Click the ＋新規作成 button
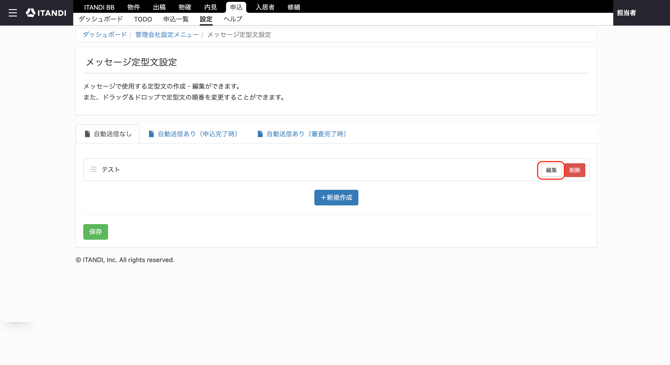The height and width of the screenshot is (365, 670). pyautogui.click(x=336, y=197)
